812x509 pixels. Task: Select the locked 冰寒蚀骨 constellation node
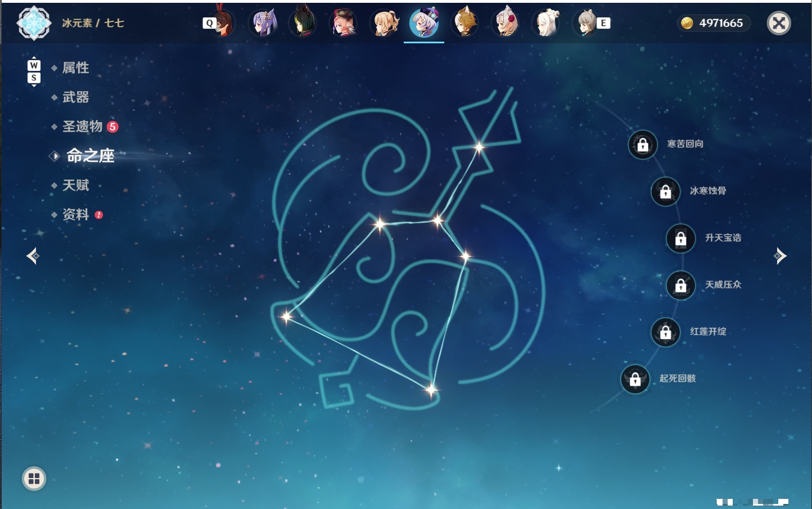pos(666,192)
